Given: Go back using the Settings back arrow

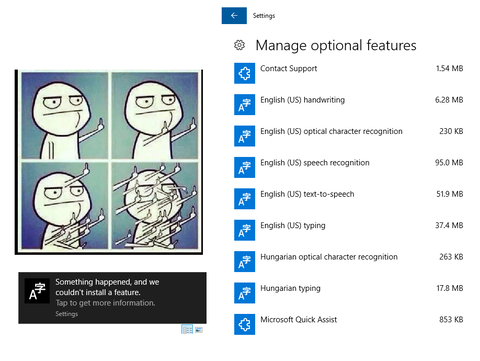Looking at the screenshot, I should pyautogui.click(x=234, y=16).
